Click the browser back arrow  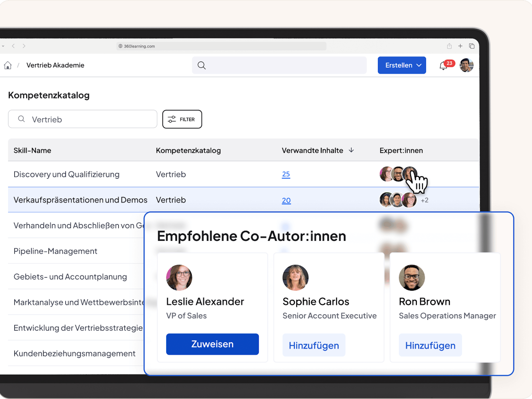point(13,46)
